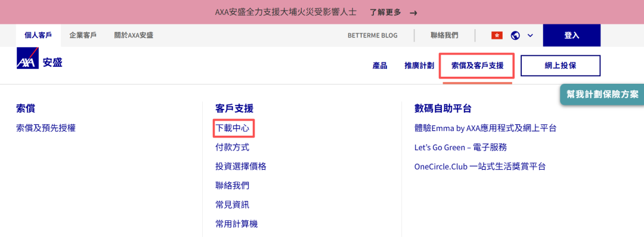Open the 產品 menu

pyautogui.click(x=380, y=65)
